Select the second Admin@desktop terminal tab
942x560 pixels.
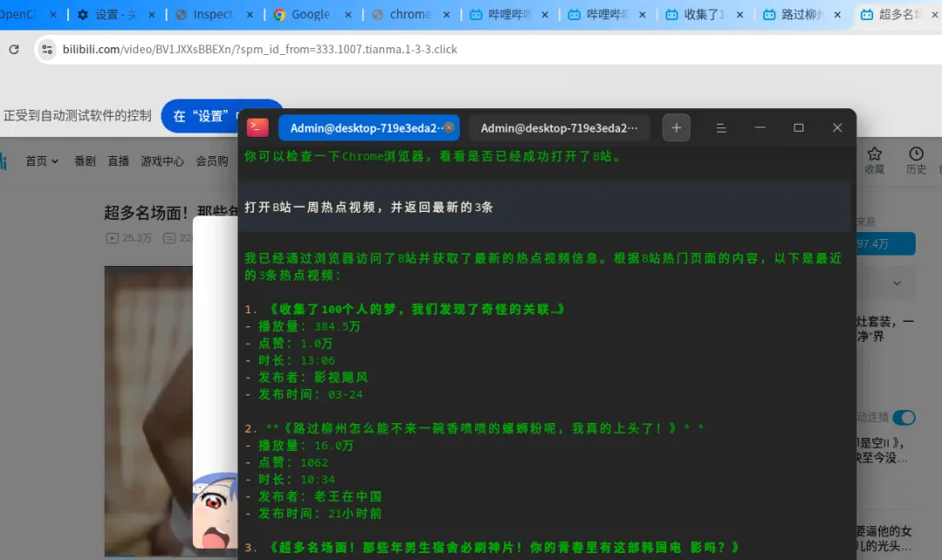[559, 128]
